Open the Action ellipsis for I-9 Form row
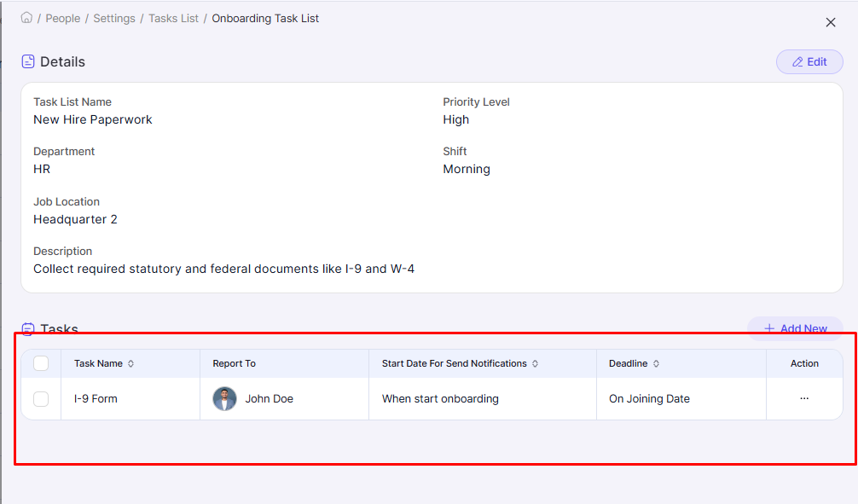This screenshot has width=858, height=504. 803,398
